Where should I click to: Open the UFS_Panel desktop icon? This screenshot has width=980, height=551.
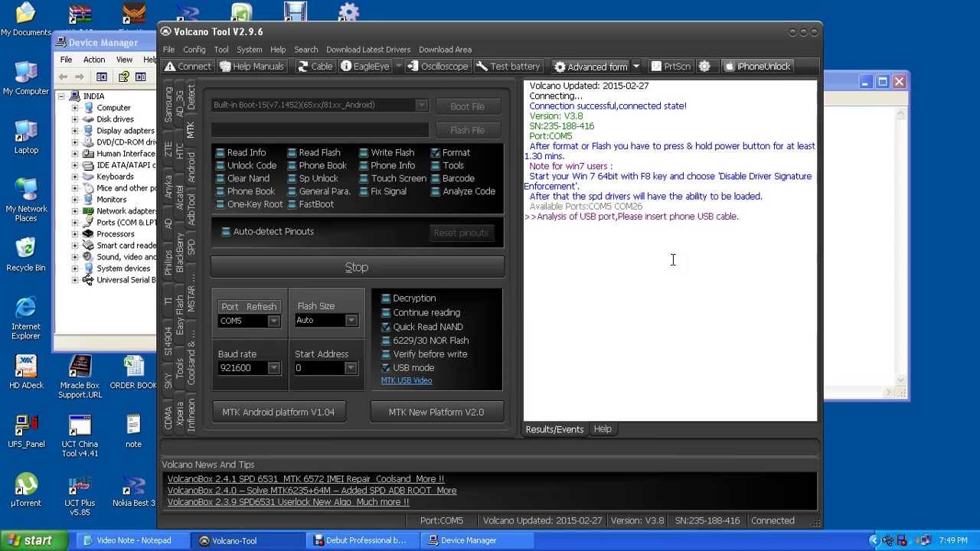click(26, 430)
